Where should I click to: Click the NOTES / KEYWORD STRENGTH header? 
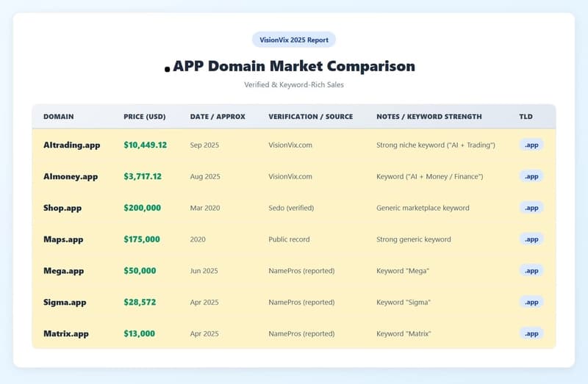429,117
